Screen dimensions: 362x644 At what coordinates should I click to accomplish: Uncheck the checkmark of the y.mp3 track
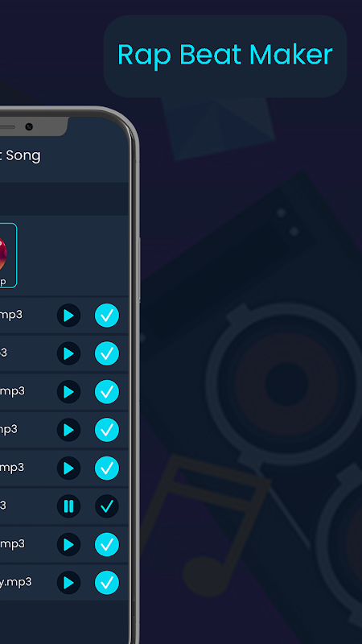[x=107, y=583]
